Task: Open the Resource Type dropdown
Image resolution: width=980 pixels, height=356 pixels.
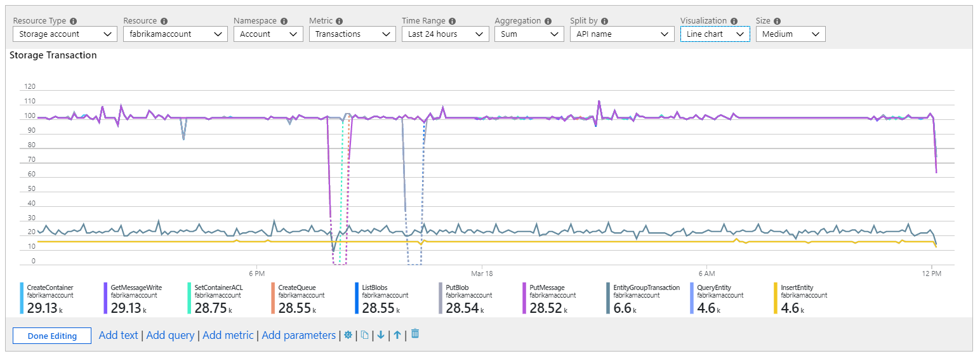Action: (x=65, y=34)
